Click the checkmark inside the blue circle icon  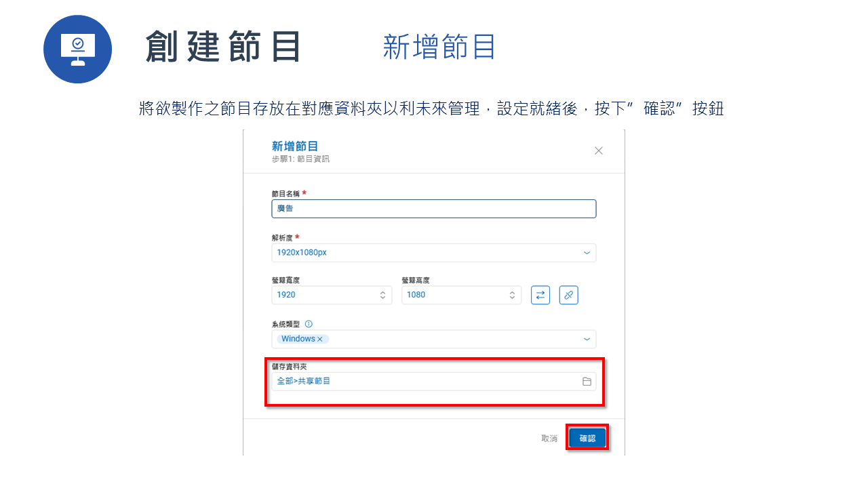pos(77,45)
